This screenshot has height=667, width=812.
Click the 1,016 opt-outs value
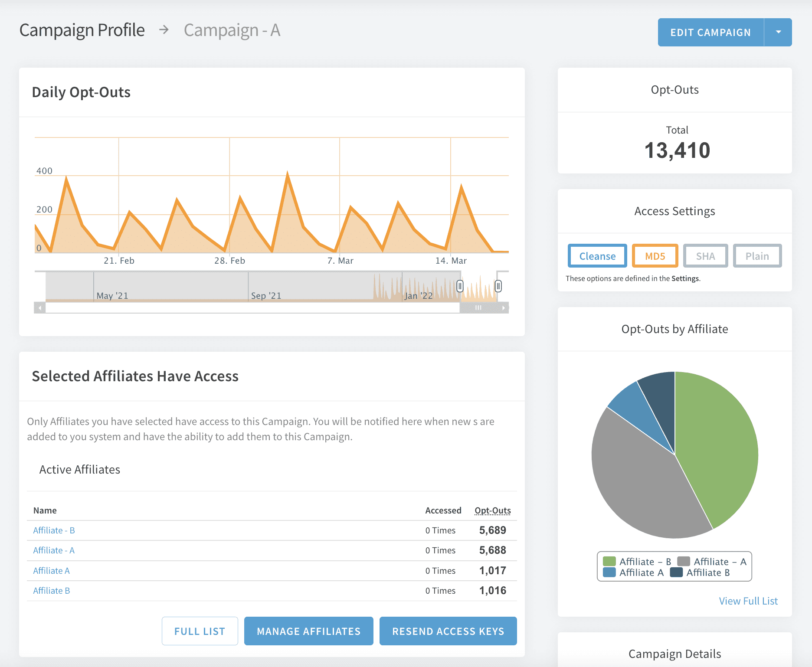(492, 591)
